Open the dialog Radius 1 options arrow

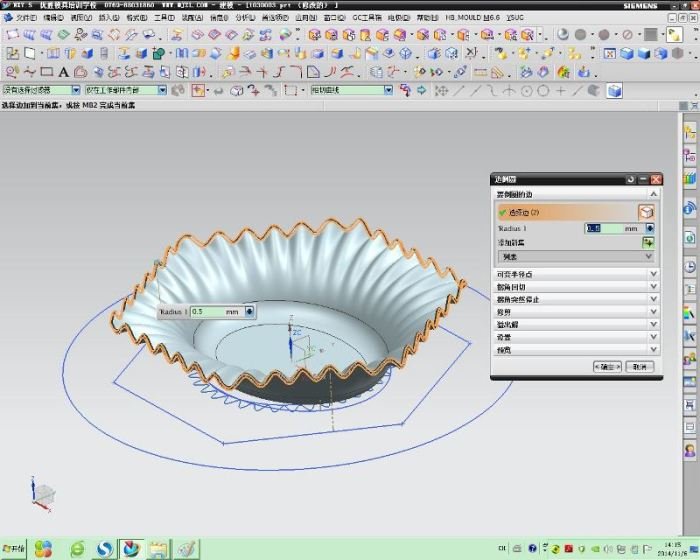tap(650, 228)
